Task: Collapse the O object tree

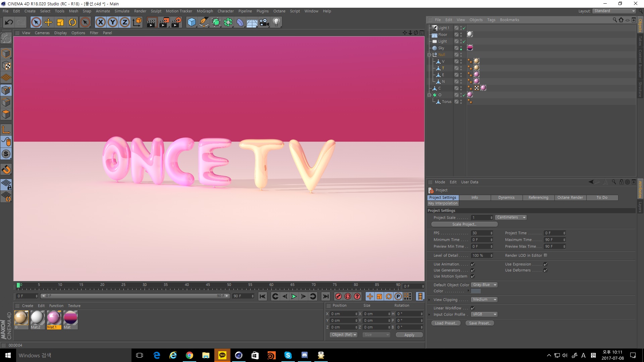Action: 429,95
